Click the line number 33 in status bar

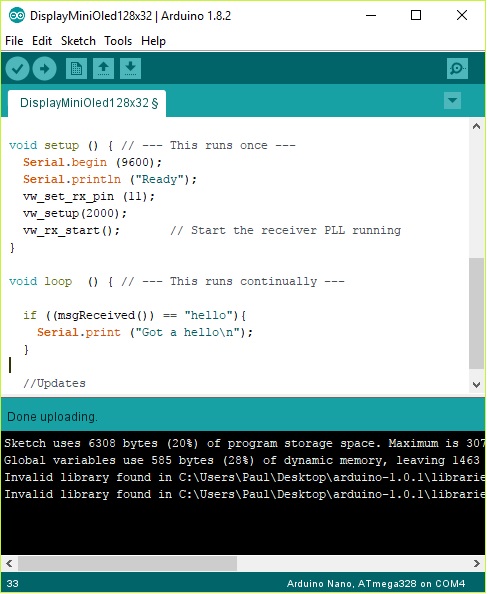pyautogui.click(x=13, y=583)
